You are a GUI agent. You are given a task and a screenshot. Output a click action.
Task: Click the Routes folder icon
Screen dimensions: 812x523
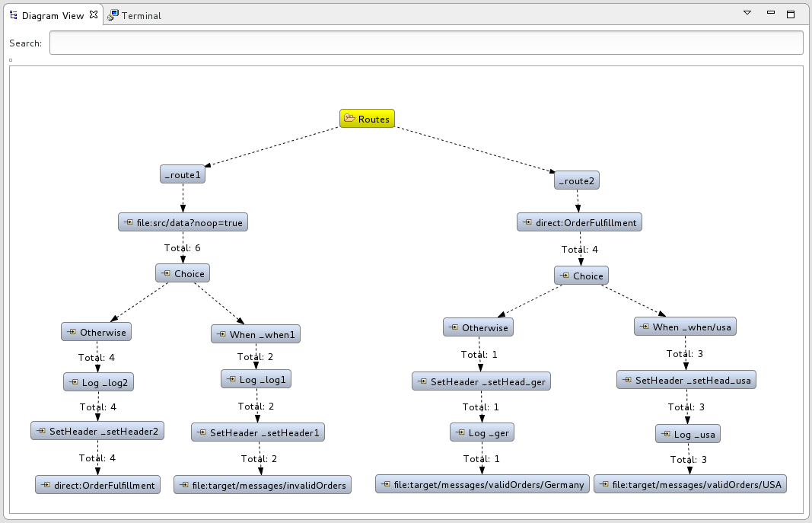coord(350,119)
